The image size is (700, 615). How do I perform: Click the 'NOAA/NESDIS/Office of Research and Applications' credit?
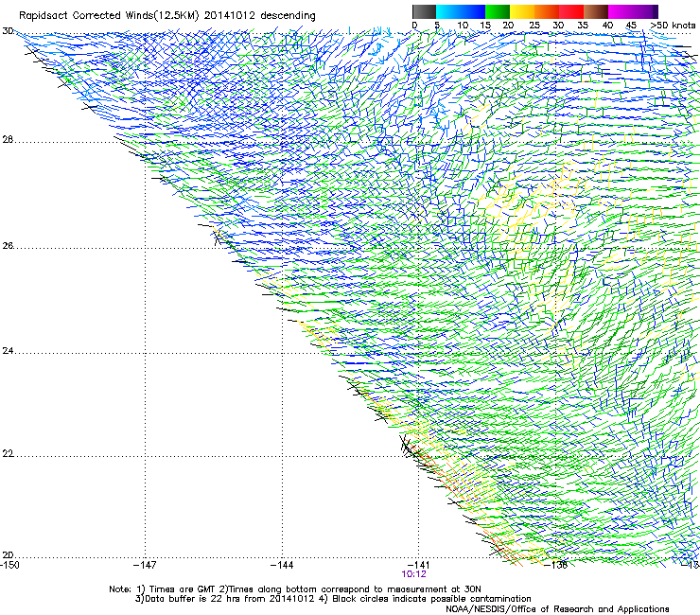557,609
